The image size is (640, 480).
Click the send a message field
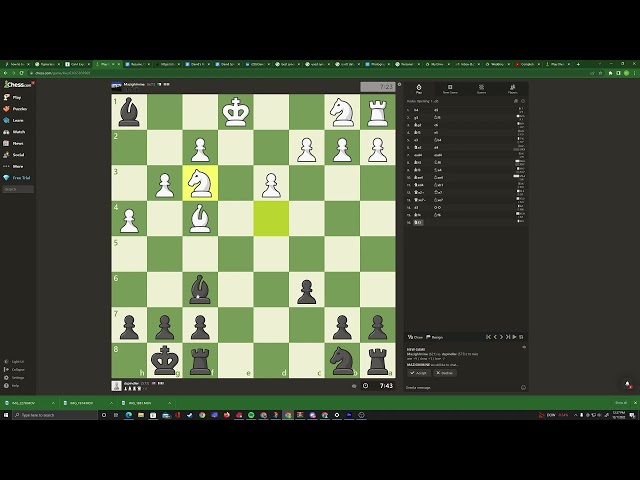461,387
